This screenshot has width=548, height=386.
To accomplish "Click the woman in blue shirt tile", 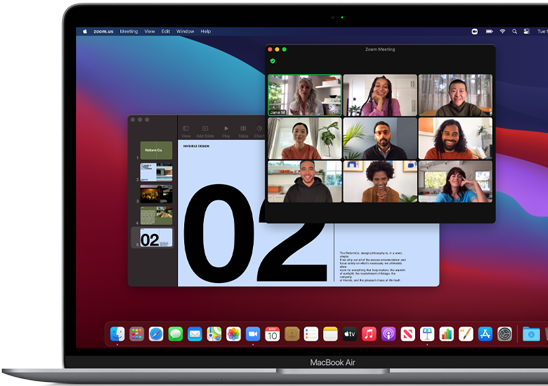I will click(x=455, y=181).
